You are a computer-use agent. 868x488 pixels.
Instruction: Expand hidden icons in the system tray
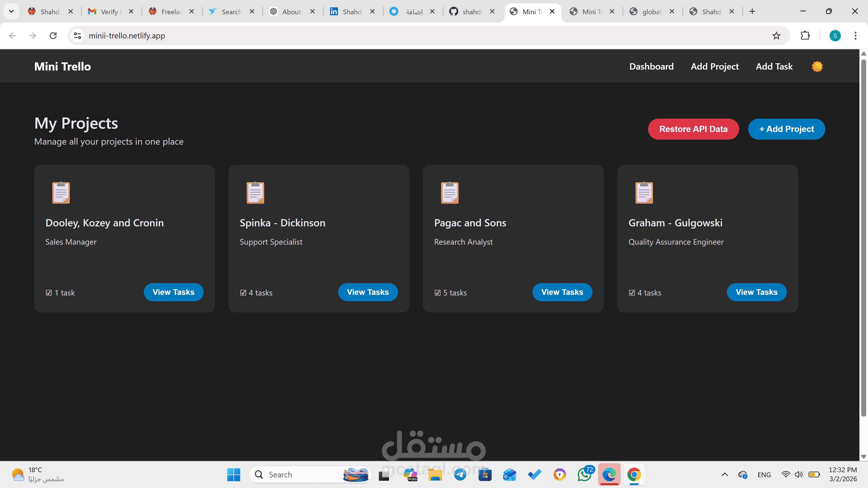coord(725,474)
